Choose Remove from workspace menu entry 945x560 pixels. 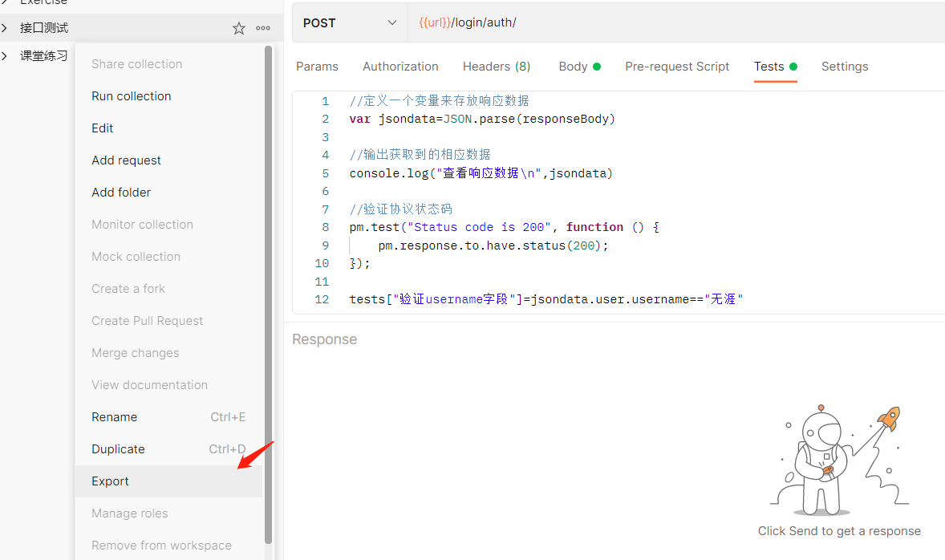pyautogui.click(x=168, y=546)
